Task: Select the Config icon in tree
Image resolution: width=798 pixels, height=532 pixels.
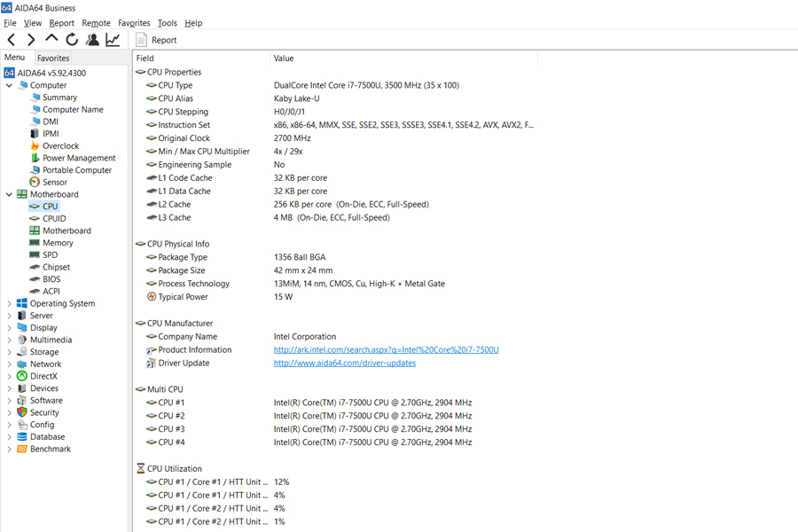Action: 22,425
